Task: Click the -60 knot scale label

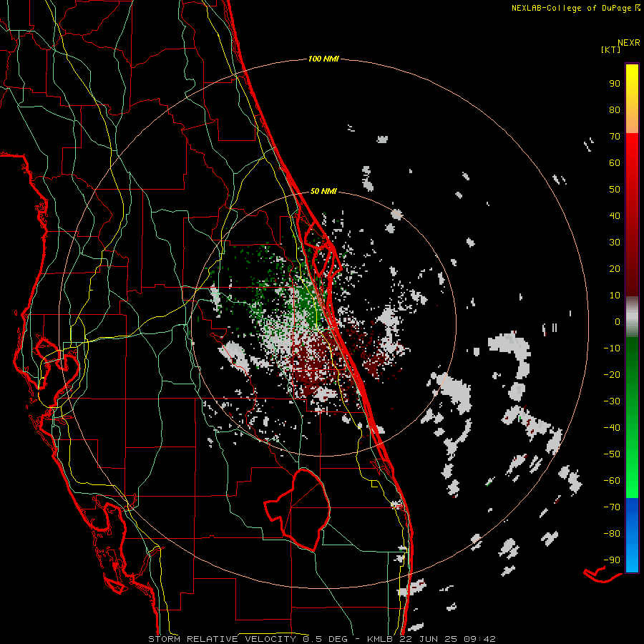Action: 612,481
